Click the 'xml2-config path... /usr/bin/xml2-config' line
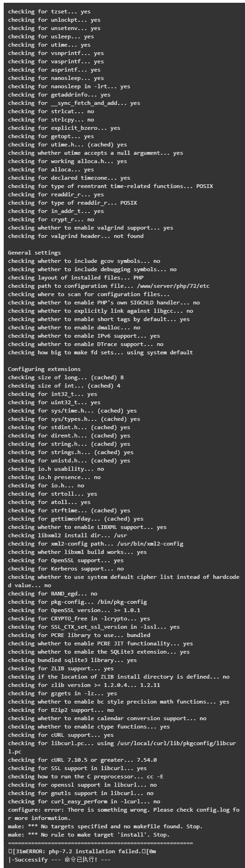Viewport: 245px width, 868px height. coord(96,543)
